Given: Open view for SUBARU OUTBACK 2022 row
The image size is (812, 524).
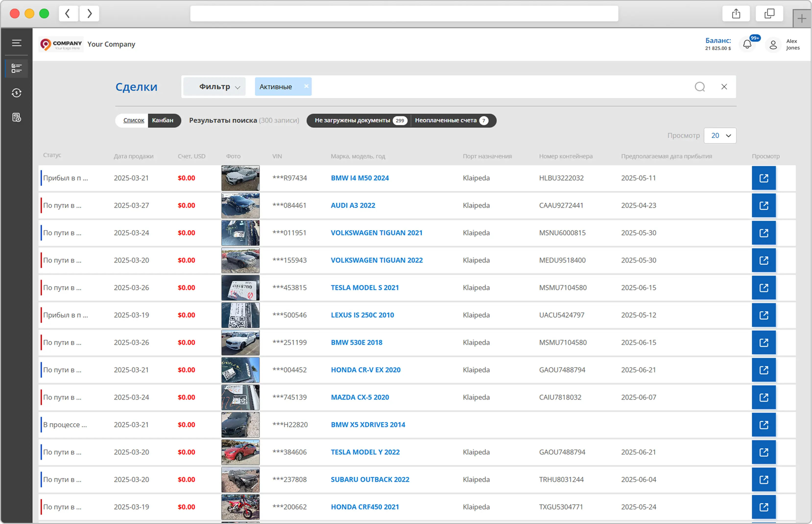Looking at the screenshot, I should tap(763, 479).
